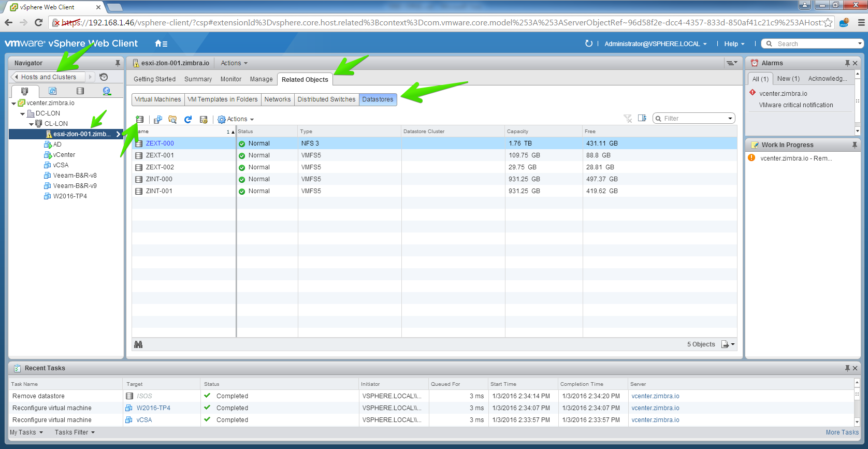Open the My Tasks dropdown
This screenshot has width=868, height=449.
click(x=26, y=432)
